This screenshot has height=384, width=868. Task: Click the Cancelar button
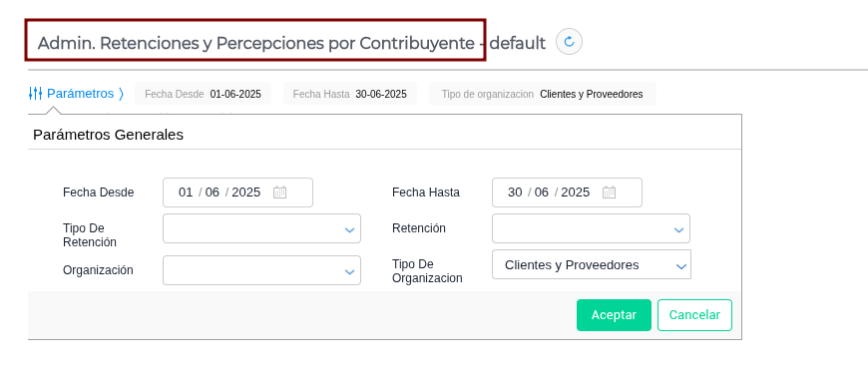pyautogui.click(x=694, y=315)
